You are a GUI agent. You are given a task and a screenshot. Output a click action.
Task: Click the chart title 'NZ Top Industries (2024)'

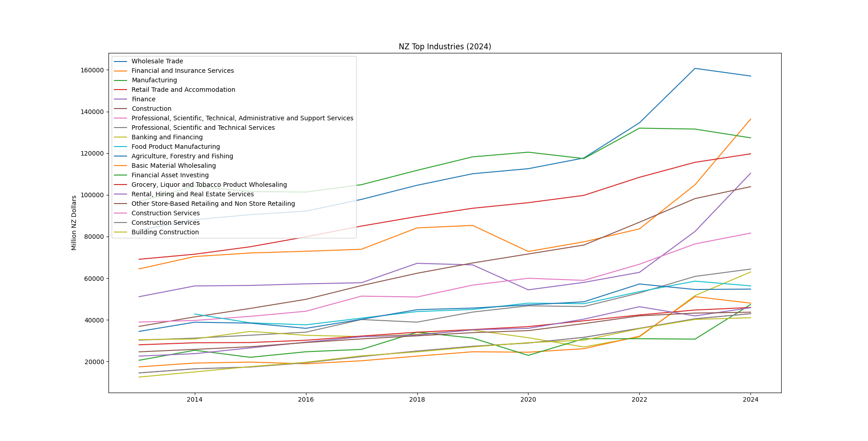[444, 47]
